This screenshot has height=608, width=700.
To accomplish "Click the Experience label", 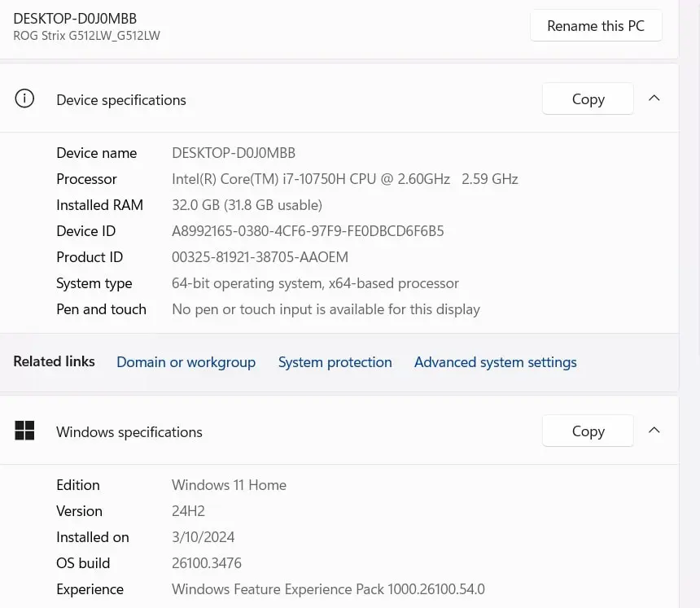I will (x=90, y=590).
